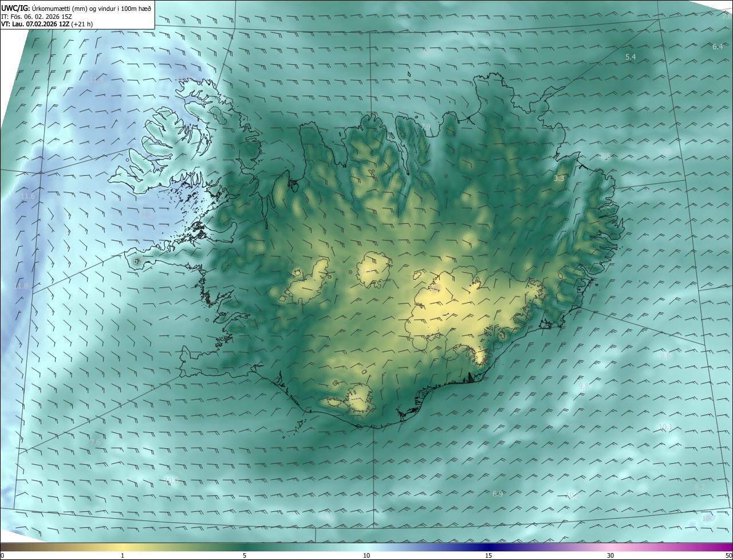The width and height of the screenshot is (733, 560).
Task: Click the 'IT: Fös. 06. 02. 2026 15Z' line
Action: pyautogui.click(x=36, y=17)
